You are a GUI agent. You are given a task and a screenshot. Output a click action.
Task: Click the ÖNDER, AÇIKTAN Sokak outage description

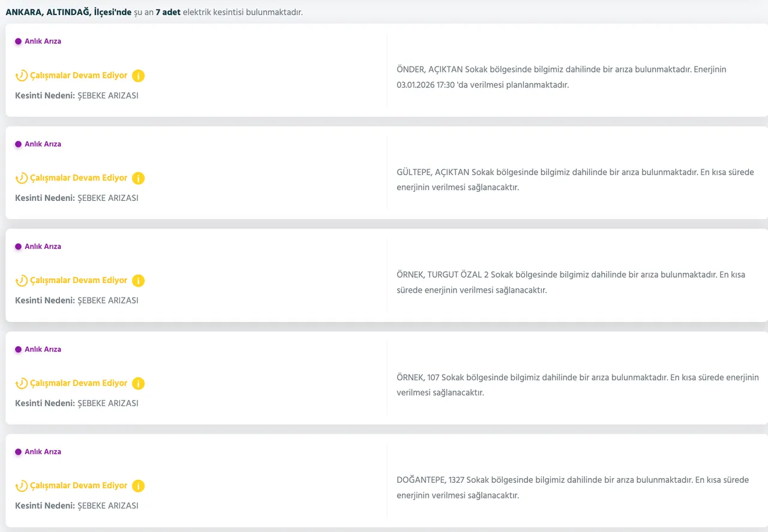tap(561, 77)
